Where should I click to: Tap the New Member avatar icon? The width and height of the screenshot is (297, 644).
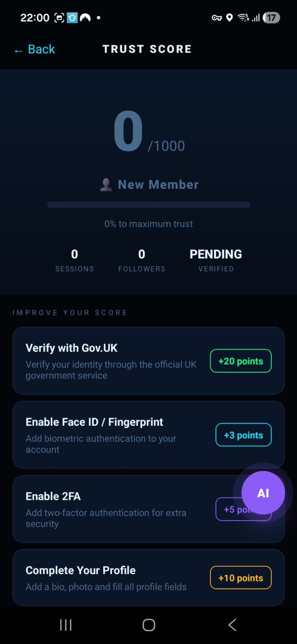point(106,185)
